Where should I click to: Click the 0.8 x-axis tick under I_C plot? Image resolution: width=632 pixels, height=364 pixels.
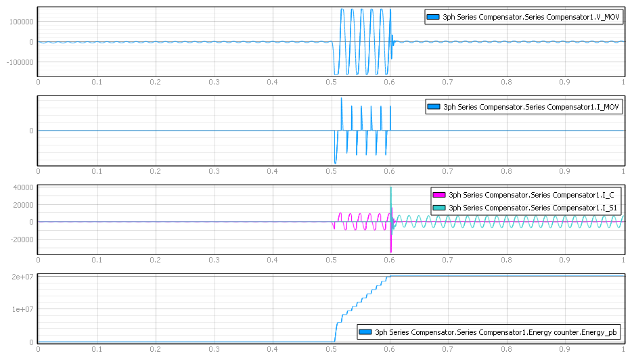click(507, 260)
